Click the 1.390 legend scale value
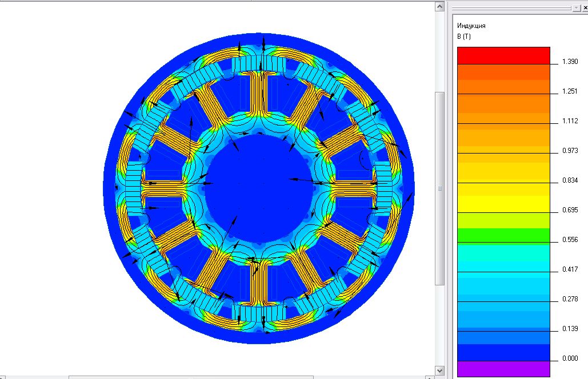Screen dimensions: 588x379 [571, 62]
